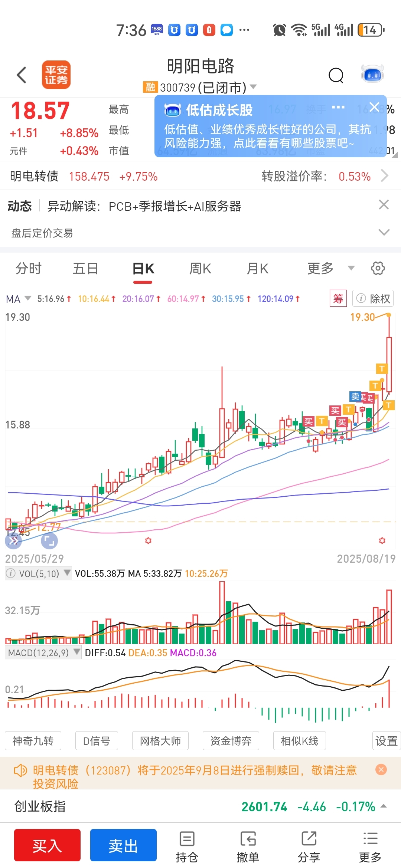Switch to 五日 chart tab
The height and width of the screenshot is (868, 401).
pos(85,268)
